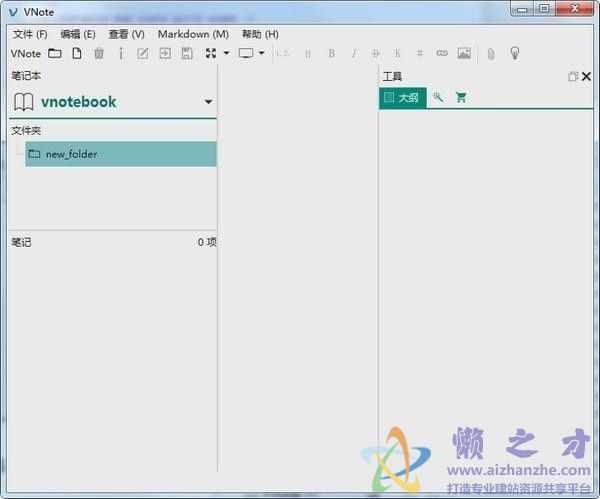
Task: Switch to the 大纲 outline tab
Action: click(403, 98)
